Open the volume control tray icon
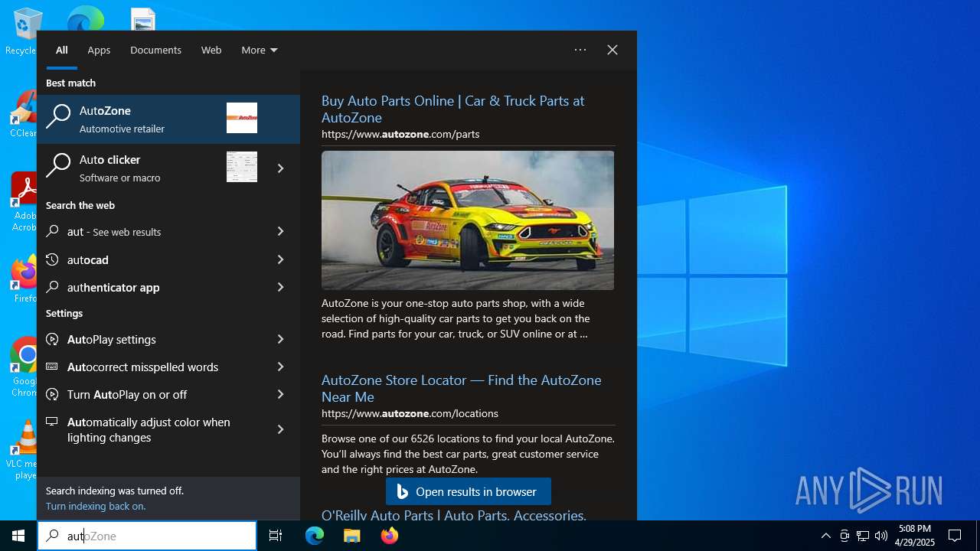Viewport: 980px width, 551px height. (881, 536)
